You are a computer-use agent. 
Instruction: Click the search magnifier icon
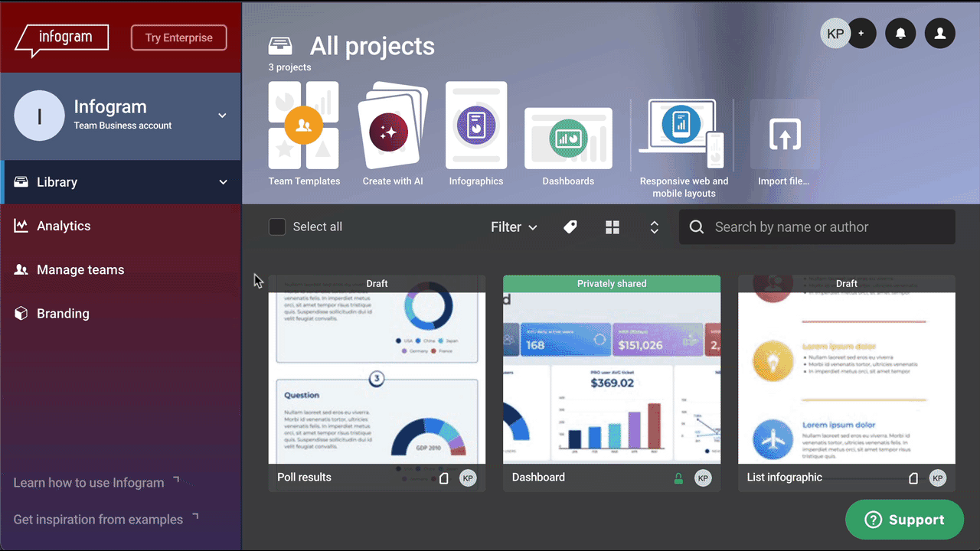click(x=697, y=227)
